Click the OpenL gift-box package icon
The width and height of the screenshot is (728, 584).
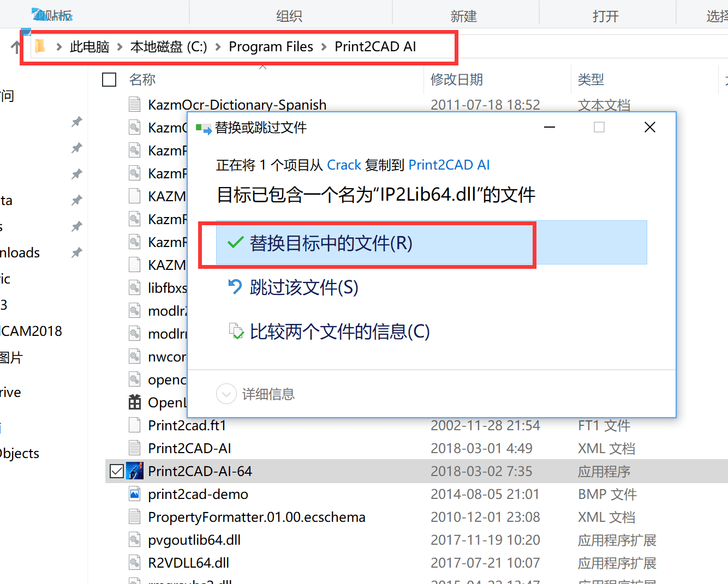[x=134, y=402]
